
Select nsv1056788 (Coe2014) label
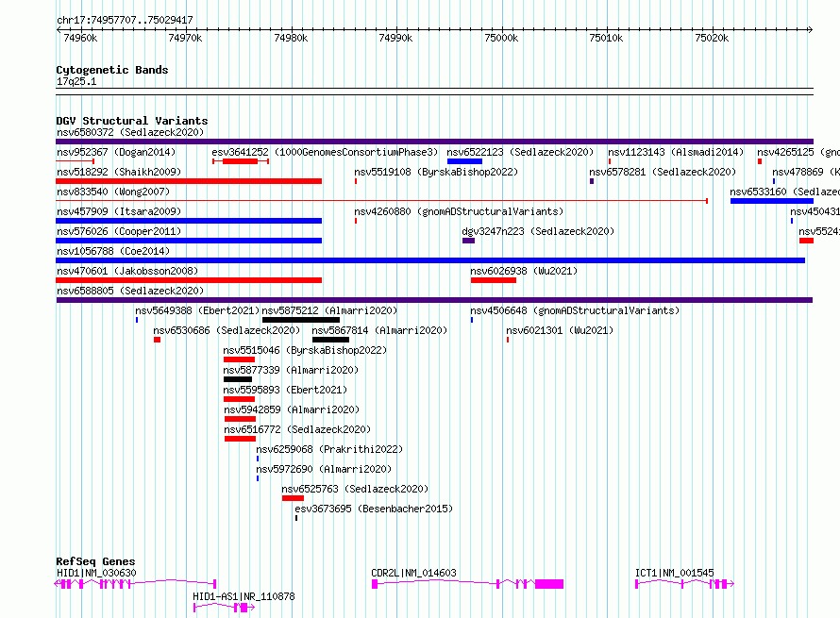pos(113,251)
